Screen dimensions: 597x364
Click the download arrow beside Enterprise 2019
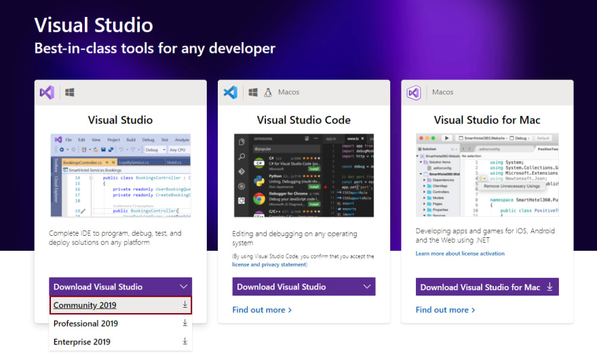pos(185,341)
